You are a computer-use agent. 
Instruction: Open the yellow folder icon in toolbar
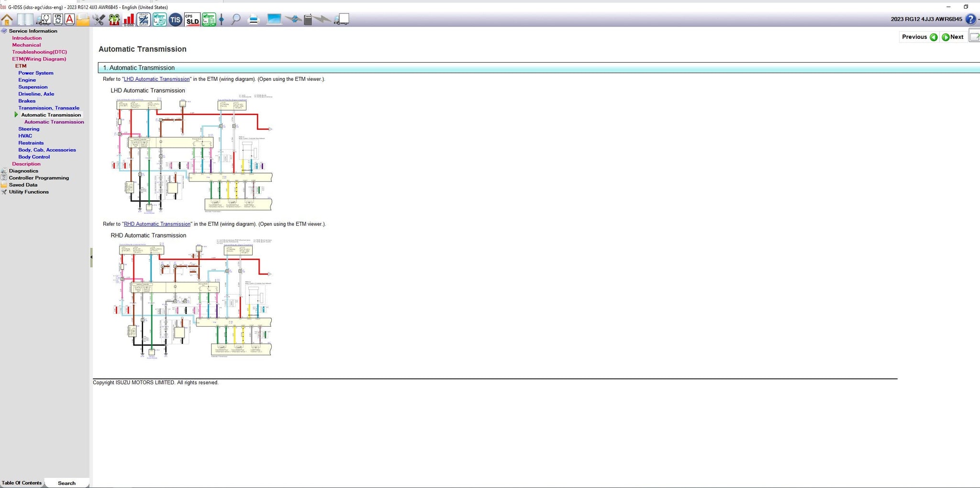pos(83,20)
